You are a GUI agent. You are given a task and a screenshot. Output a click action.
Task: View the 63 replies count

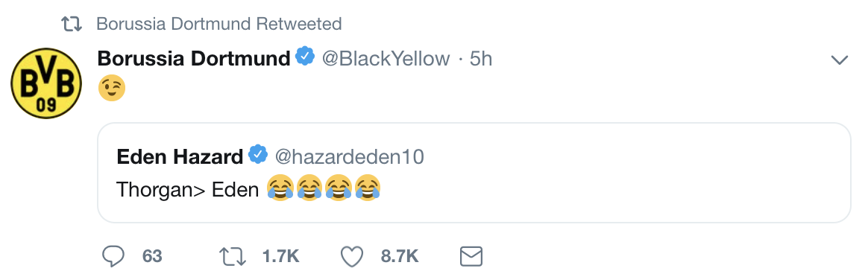pyautogui.click(x=152, y=256)
